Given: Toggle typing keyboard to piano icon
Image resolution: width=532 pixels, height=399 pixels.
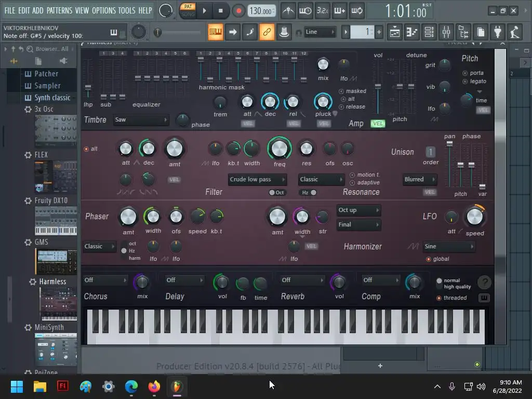Looking at the screenshot, I should [x=216, y=32].
